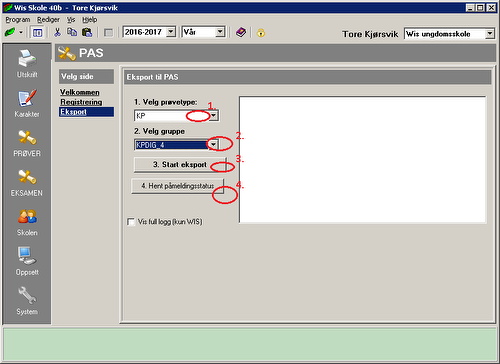This screenshot has height=364, width=500.
Task: Expand the Velg gruppe KPDIG_4 dropdown
Action: tap(213, 145)
